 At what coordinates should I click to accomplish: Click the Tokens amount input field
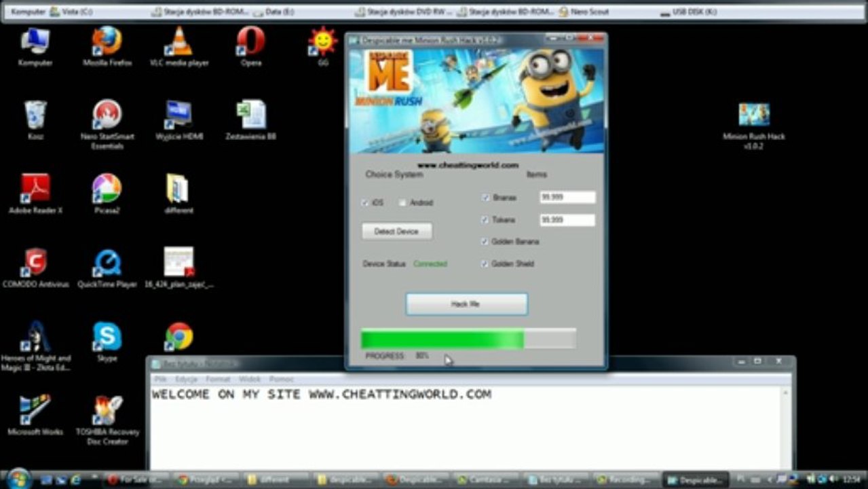(x=567, y=220)
